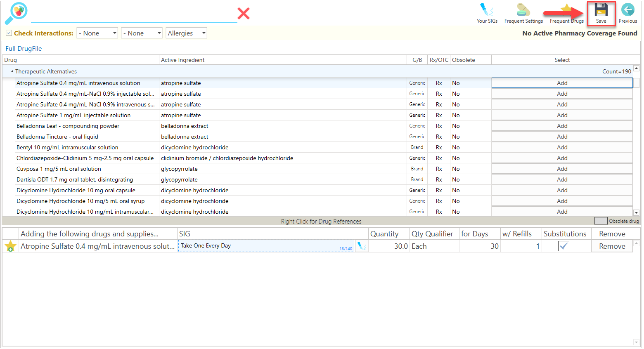644x349 pixels.
Task: Click the No Active Pharmacy Coverage Found message
Action: [580, 33]
